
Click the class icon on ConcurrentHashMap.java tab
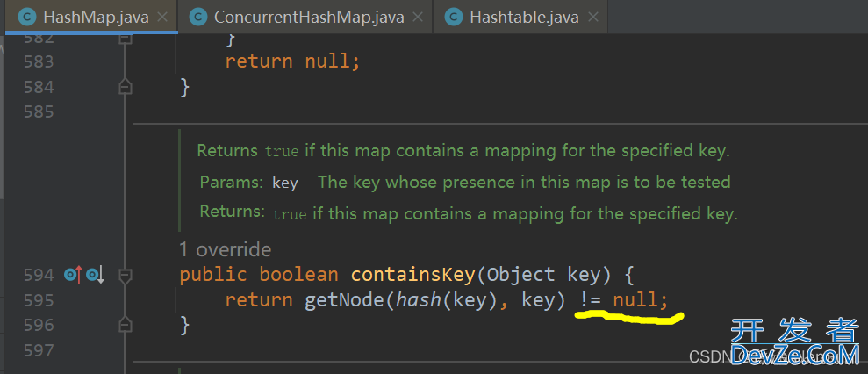click(x=197, y=18)
